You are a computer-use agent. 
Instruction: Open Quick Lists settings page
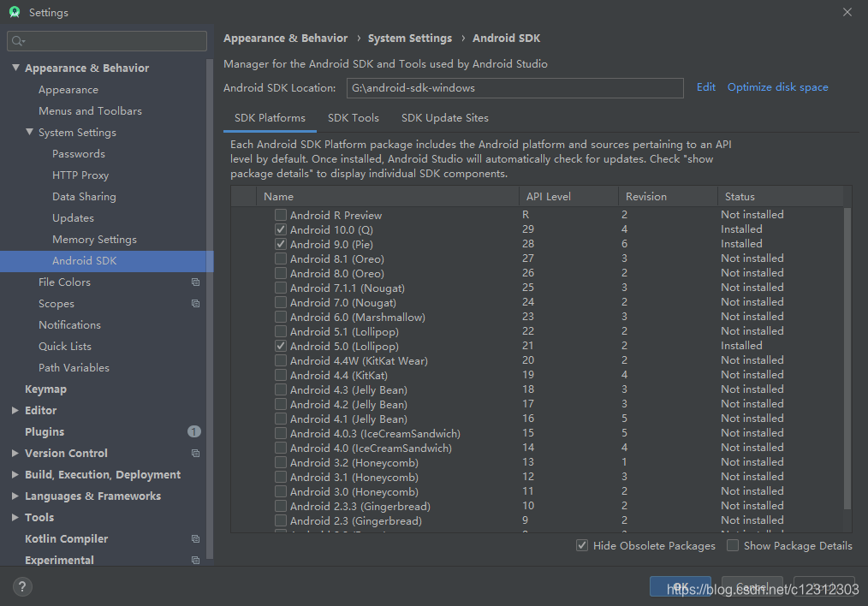pos(65,347)
